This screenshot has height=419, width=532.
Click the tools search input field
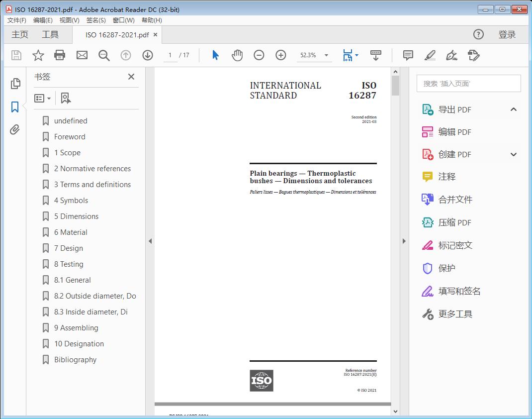tap(468, 84)
